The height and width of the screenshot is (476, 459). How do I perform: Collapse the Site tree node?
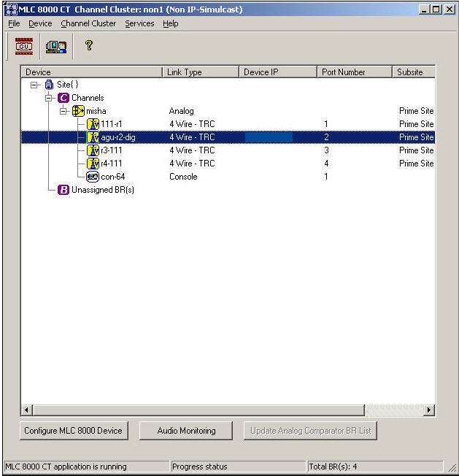point(34,85)
